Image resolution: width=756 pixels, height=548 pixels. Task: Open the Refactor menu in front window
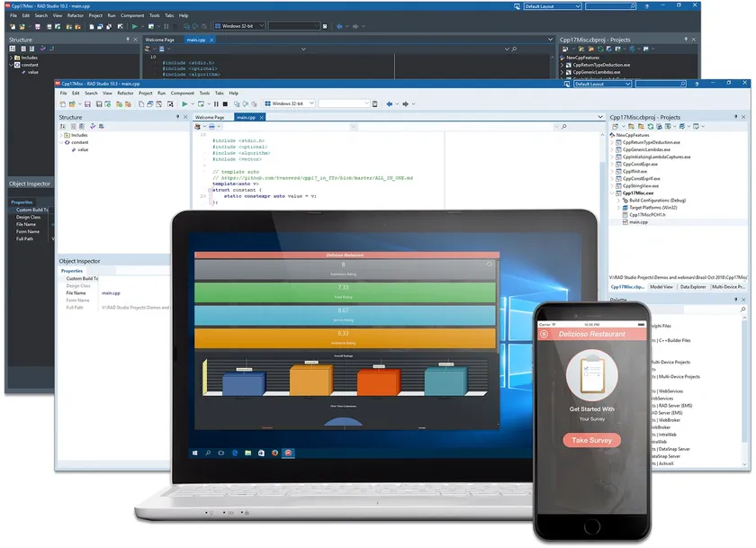click(125, 93)
